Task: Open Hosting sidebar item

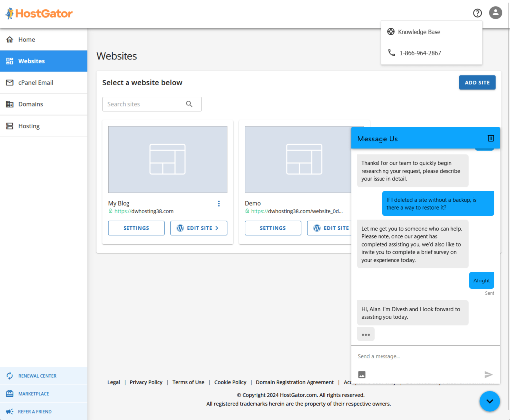Action: [x=44, y=126]
